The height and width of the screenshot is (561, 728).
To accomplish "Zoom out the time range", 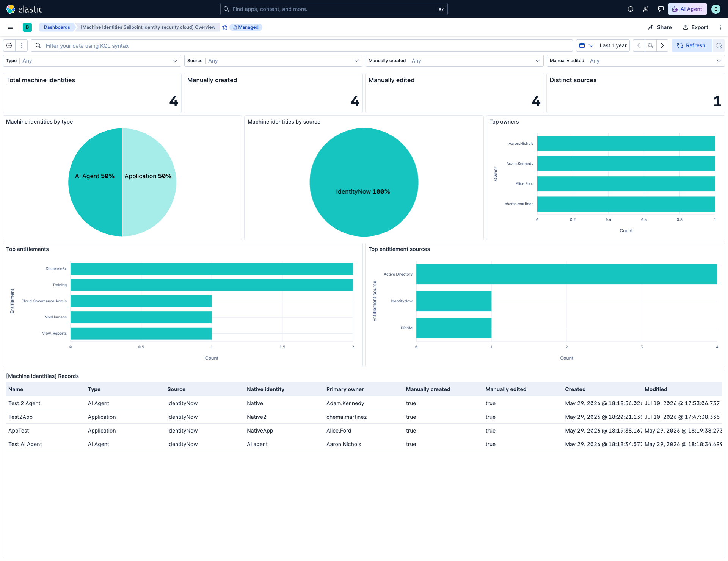I will coord(651,45).
